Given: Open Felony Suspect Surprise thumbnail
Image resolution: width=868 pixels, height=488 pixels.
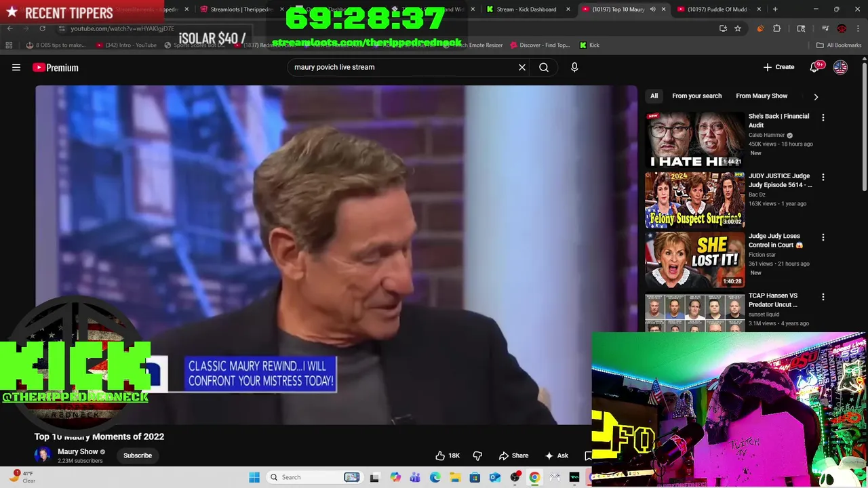Looking at the screenshot, I should [694, 199].
